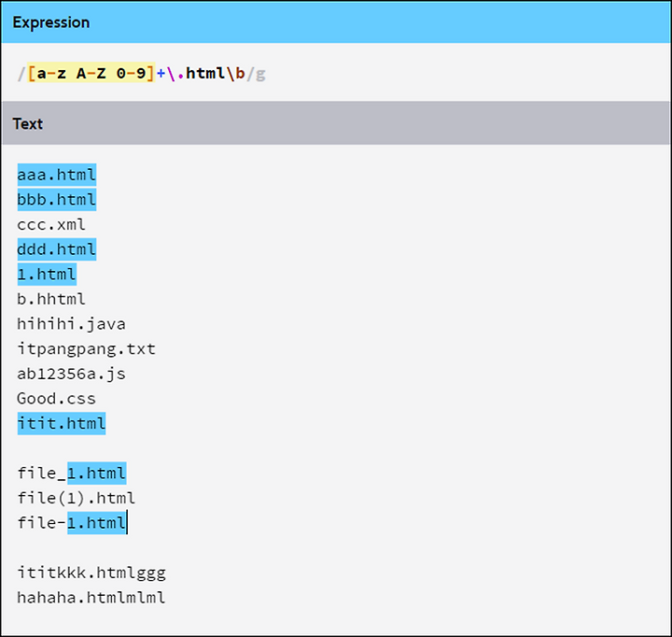Click the regex expression input field
672x637 pixels.
[x=336, y=73]
